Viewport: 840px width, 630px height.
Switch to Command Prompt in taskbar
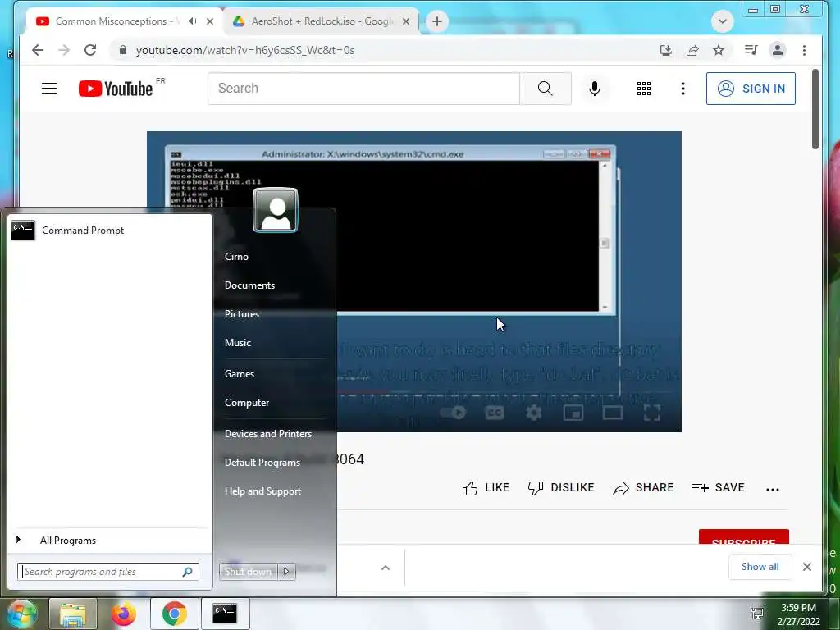225,614
